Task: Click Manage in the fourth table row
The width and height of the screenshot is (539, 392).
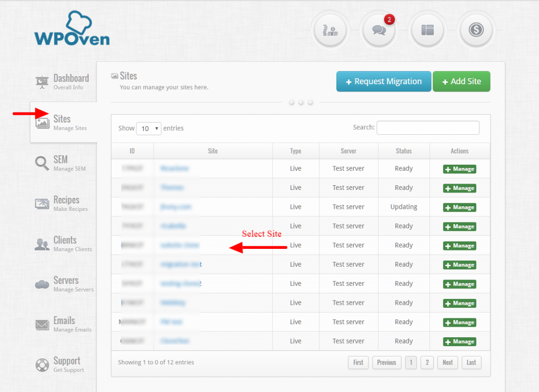Action: click(460, 227)
